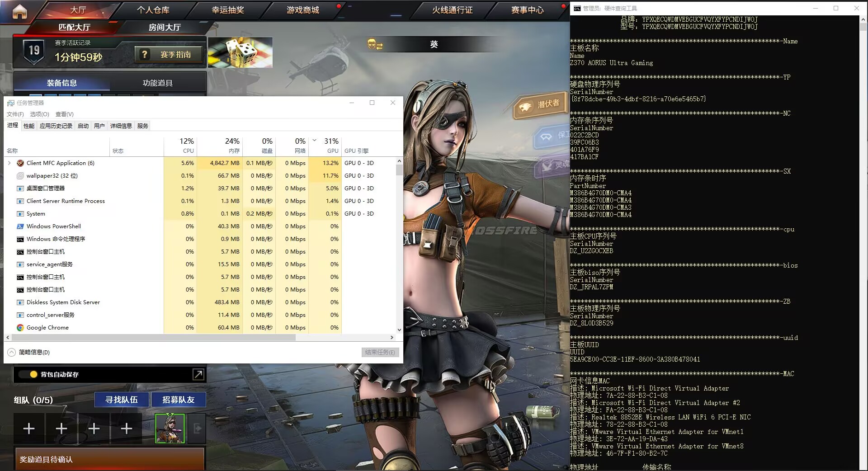Expand the backpack panel arrow icon

[x=198, y=374]
